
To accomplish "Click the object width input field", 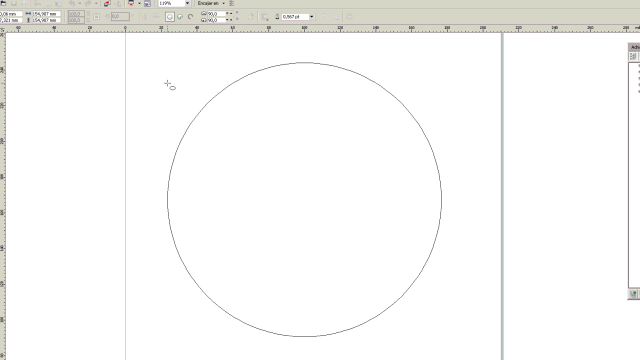I will [46, 14].
